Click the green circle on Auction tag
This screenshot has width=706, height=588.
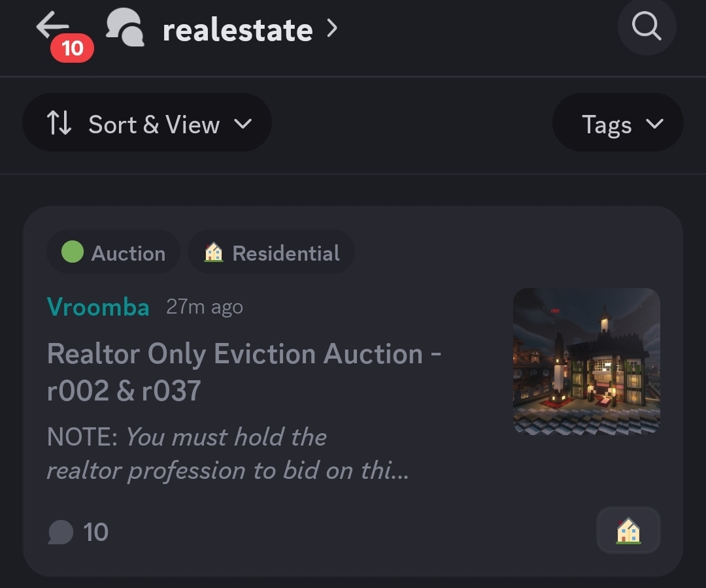coord(73,252)
